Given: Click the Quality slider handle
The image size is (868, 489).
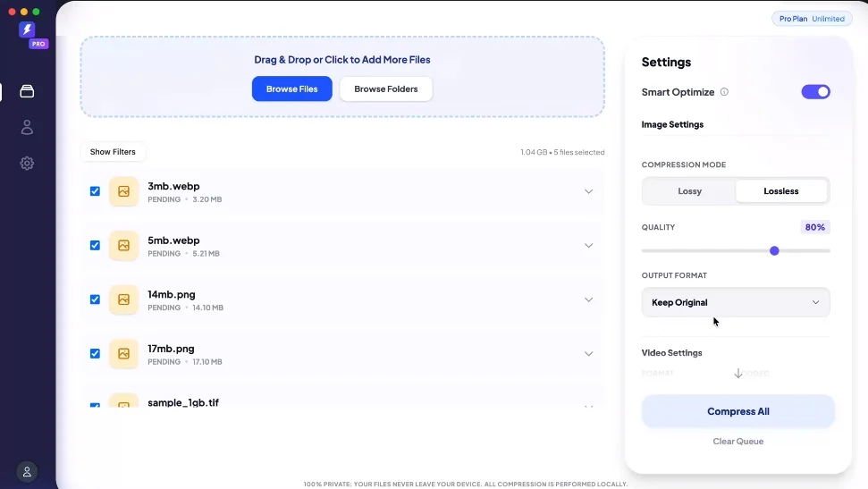Looking at the screenshot, I should [x=774, y=251].
